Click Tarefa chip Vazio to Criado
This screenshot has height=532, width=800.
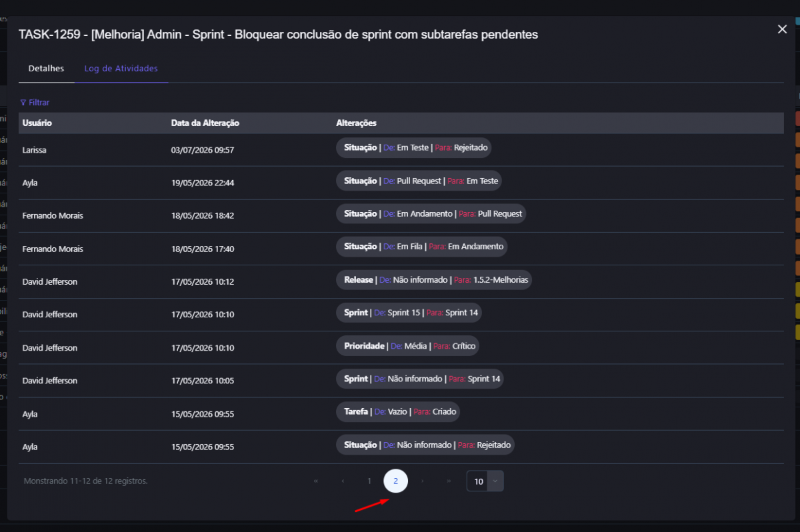398,412
